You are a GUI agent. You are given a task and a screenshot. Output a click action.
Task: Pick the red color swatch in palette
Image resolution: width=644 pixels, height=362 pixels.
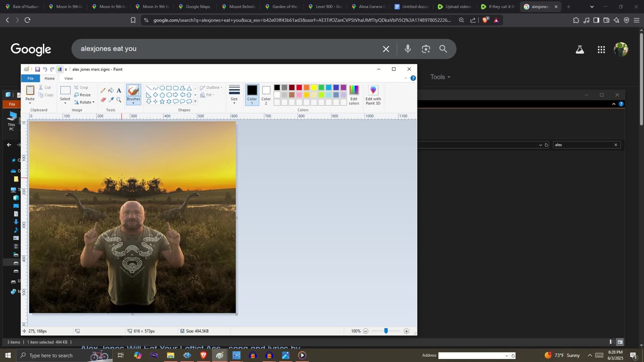[299, 87]
